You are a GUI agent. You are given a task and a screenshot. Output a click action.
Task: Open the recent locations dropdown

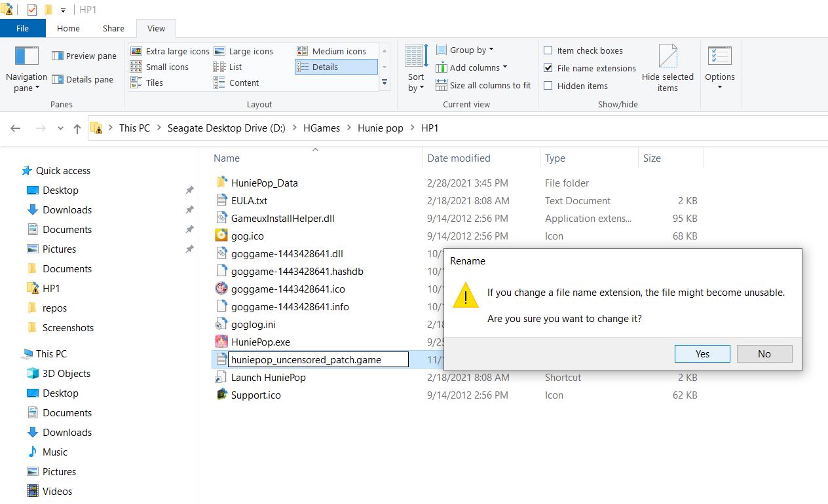(x=60, y=129)
